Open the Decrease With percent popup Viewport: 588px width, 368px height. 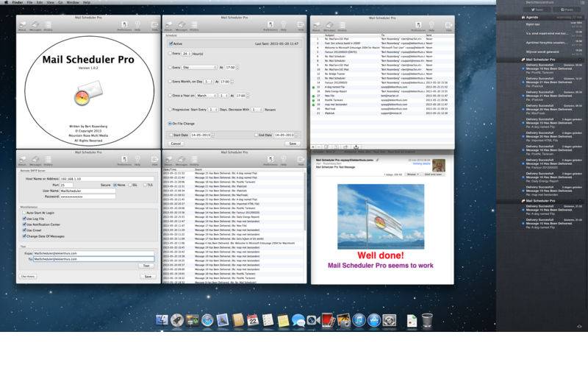point(257,110)
